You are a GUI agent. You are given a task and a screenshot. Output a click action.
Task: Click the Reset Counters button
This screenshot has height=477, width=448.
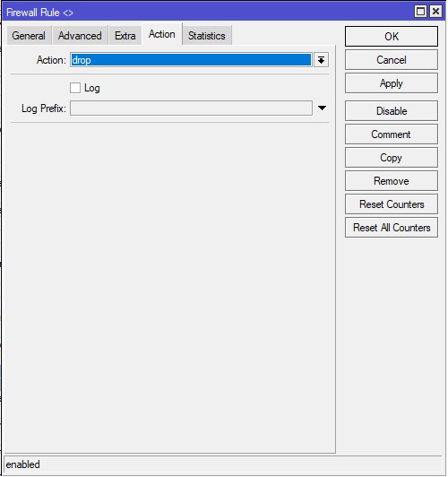[x=392, y=204]
